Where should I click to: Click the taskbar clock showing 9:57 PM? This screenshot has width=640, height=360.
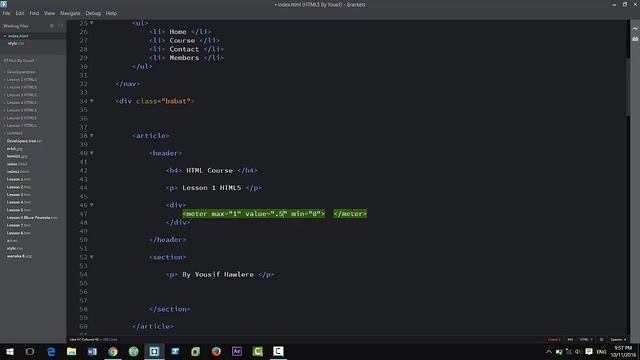[623, 351]
